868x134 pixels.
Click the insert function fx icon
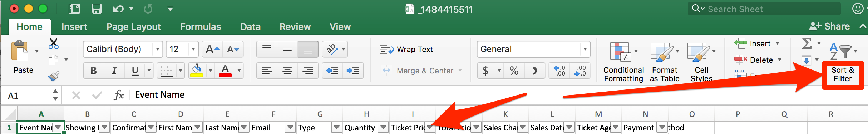tap(119, 95)
